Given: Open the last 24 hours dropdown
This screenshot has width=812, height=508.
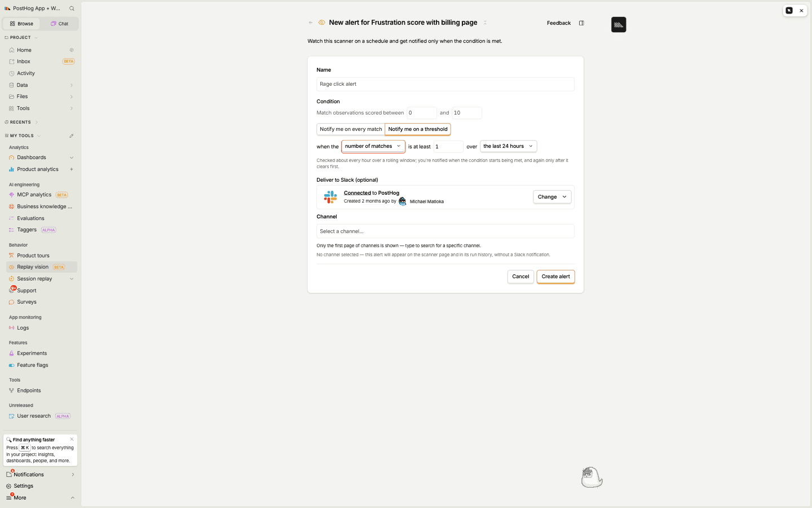Looking at the screenshot, I should coord(508,146).
